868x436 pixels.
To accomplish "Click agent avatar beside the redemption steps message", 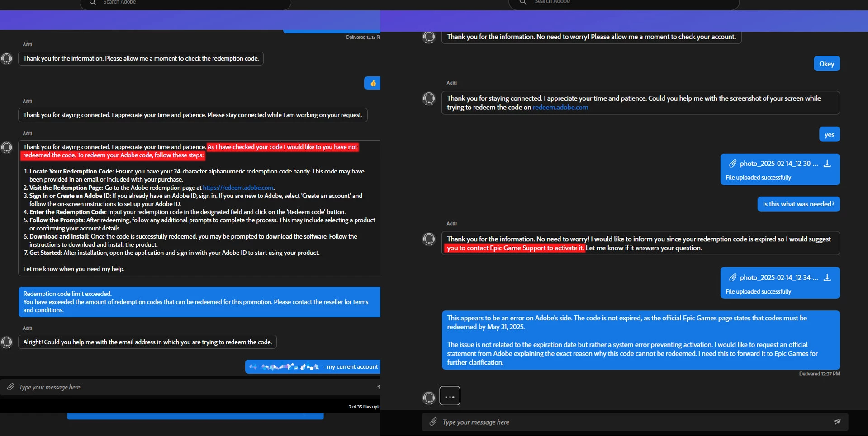I will [x=7, y=147].
